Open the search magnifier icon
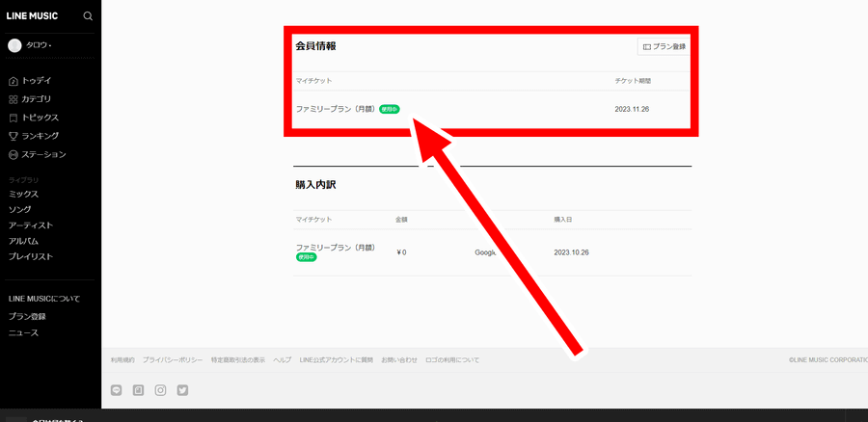This screenshot has height=422, width=868. pos(88,16)
